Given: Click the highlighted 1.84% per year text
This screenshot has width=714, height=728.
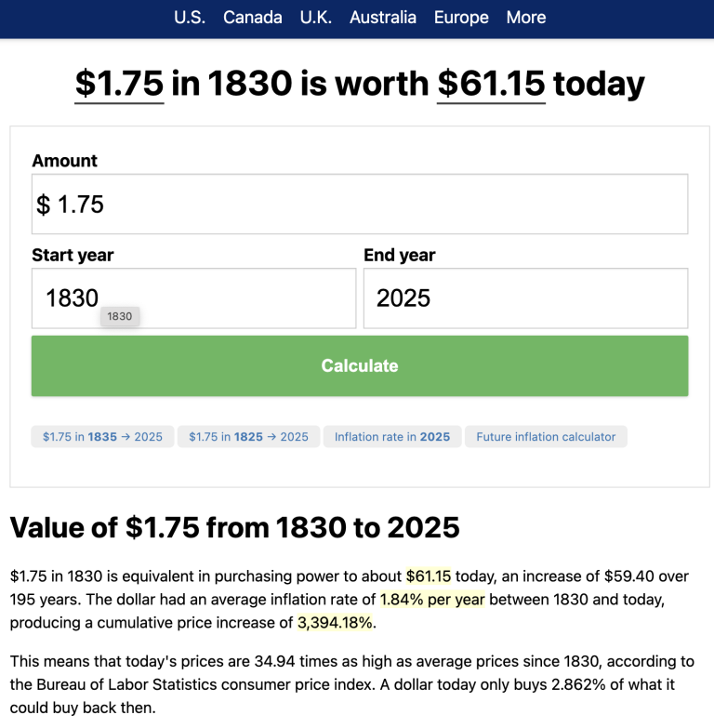Looking at the screenshot, I should pyautogui.click(x=432, y=600).
